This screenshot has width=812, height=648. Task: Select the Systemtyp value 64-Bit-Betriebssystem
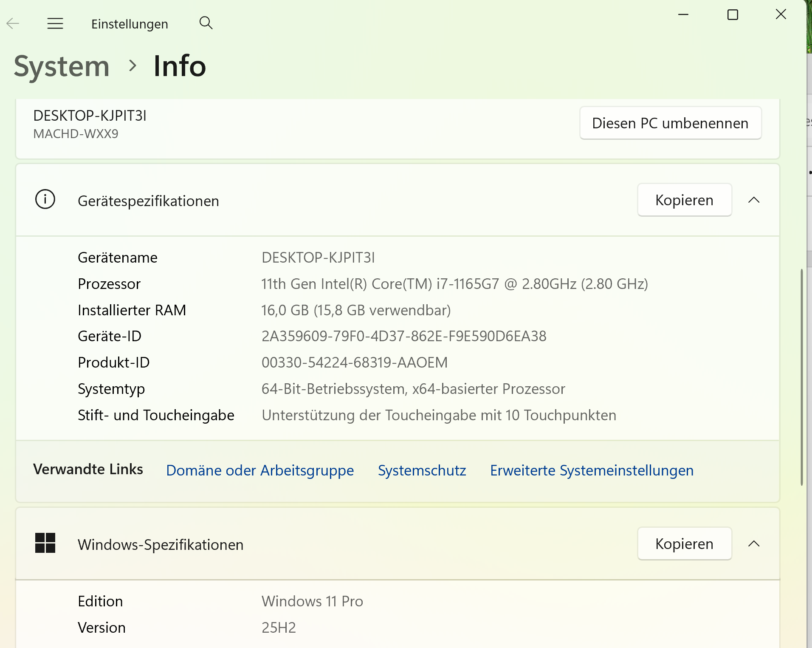click(x=413, y=389)
